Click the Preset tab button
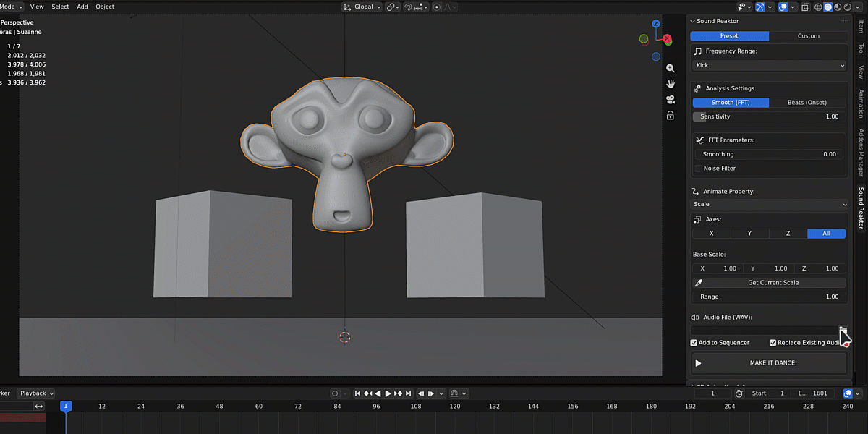Screen dimensions: 868x434 click(x=729, y=36)
